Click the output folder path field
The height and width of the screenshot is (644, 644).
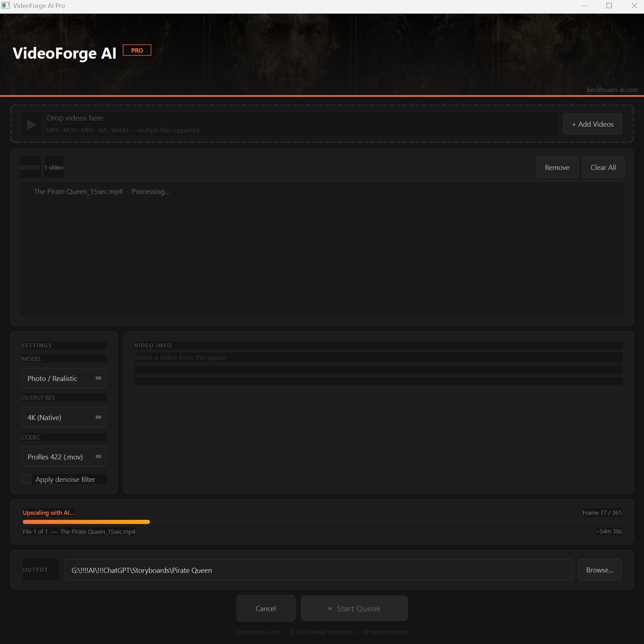coord(318,570)
